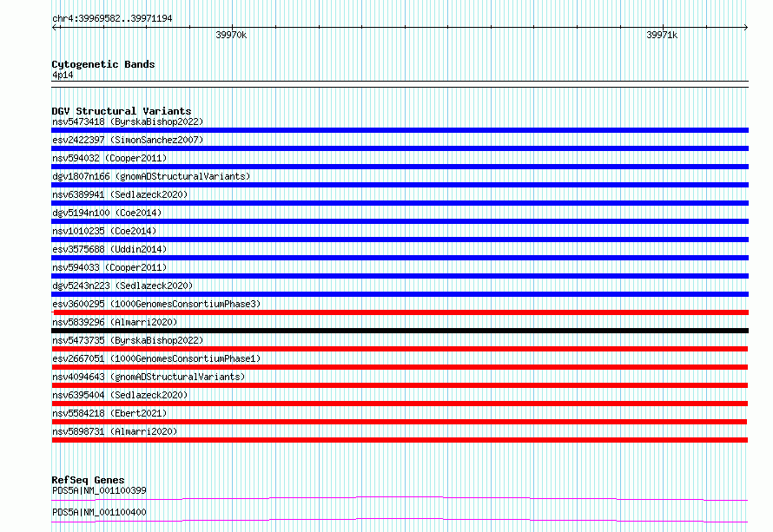Click the nsv5584218 (Ebert2021) label
Image resolution: width=773 pixels, height=532 pixels.
(x=109, y=413)
